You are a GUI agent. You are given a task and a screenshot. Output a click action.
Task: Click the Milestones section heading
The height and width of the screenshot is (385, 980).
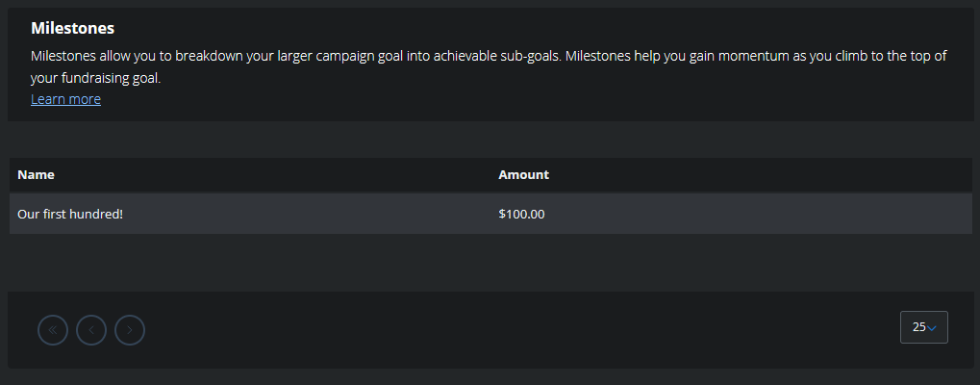(x=72, y=28)
